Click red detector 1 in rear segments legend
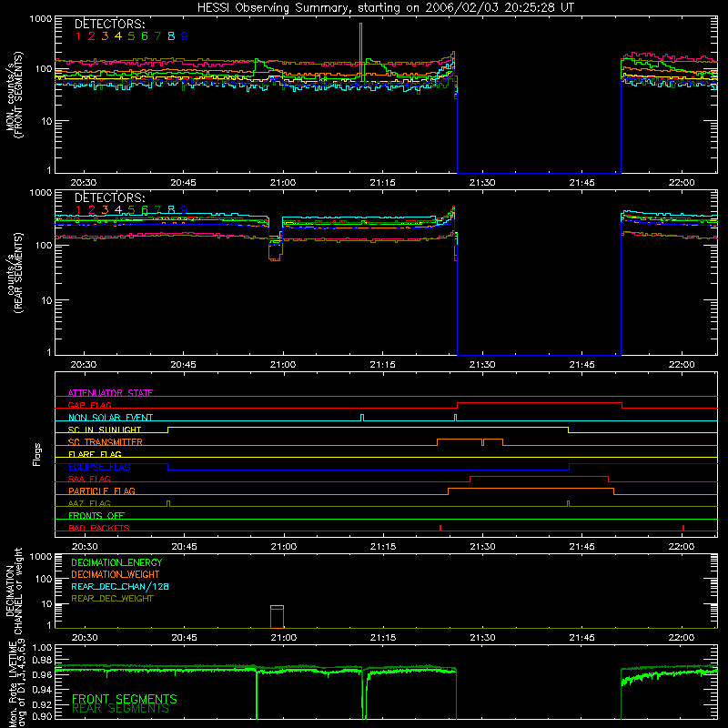This screenshot has width=728, height=728. pyautogui.click(x=78, y=210)
